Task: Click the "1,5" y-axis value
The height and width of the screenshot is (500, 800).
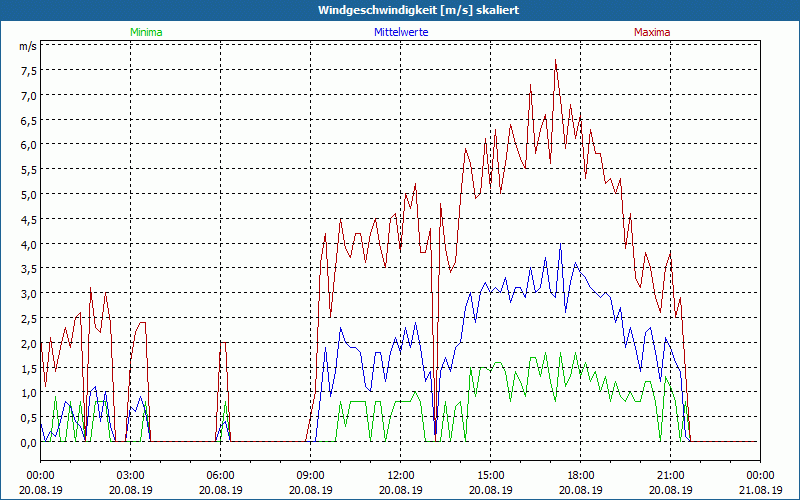Action: click(29, 368)
